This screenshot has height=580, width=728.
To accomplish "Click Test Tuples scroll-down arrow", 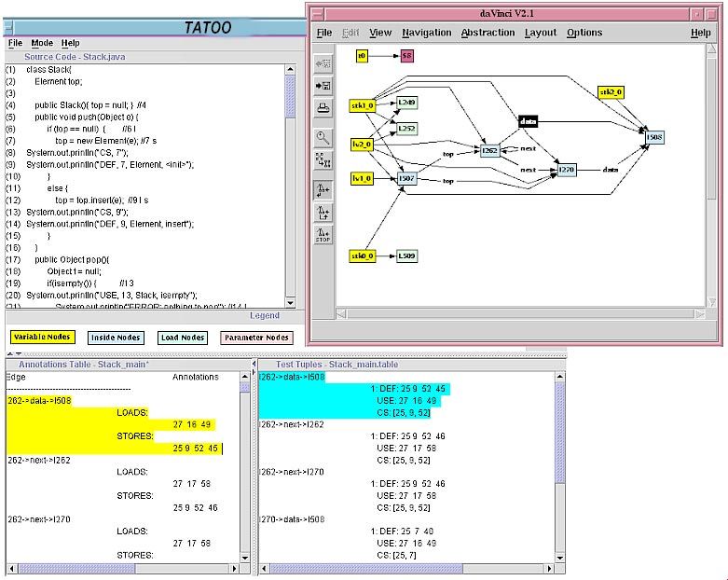I will [x=560, y=558].
